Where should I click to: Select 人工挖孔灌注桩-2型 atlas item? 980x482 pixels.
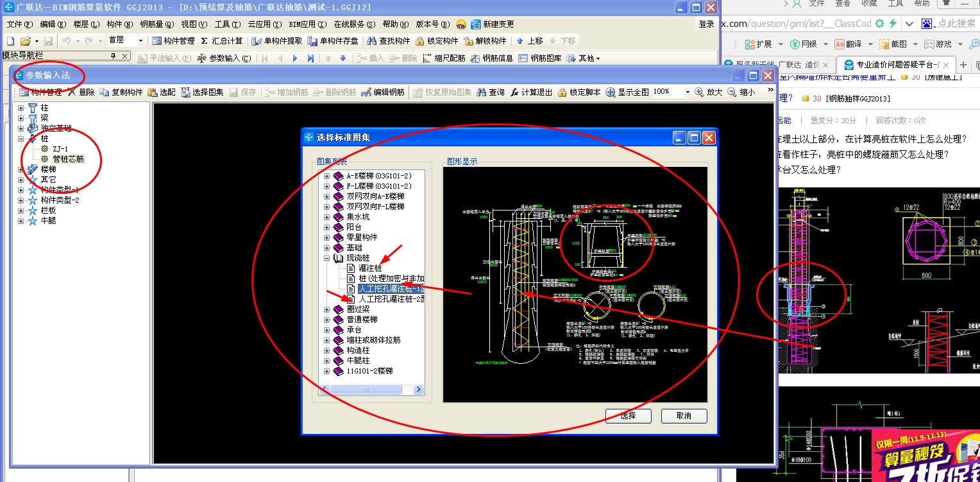[x=391, y=299]
